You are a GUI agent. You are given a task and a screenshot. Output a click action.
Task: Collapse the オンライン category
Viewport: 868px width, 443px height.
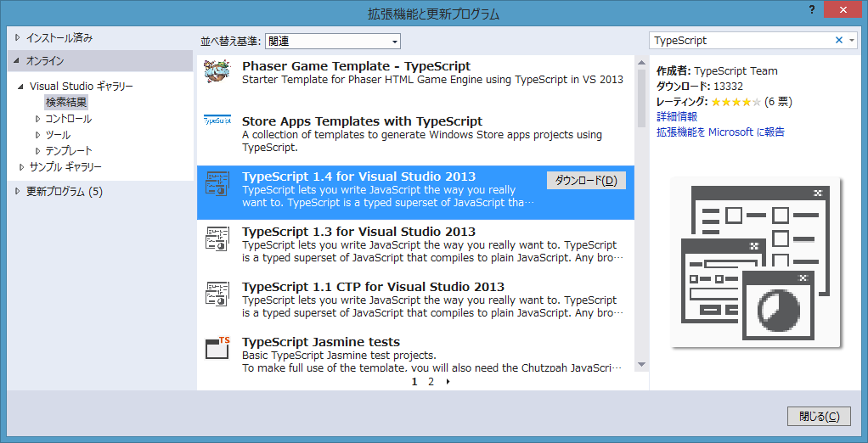pyautogui.click(x=17, y=61)
